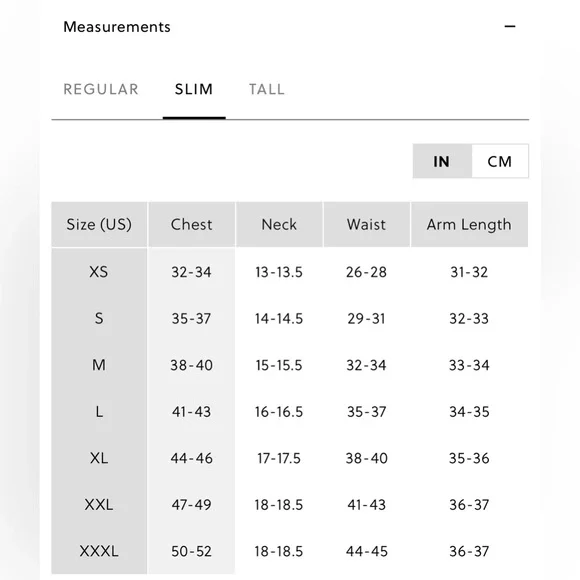Select the M size row label
The width and height of the screenshot is (580, 580).
[x=99, y=365]
